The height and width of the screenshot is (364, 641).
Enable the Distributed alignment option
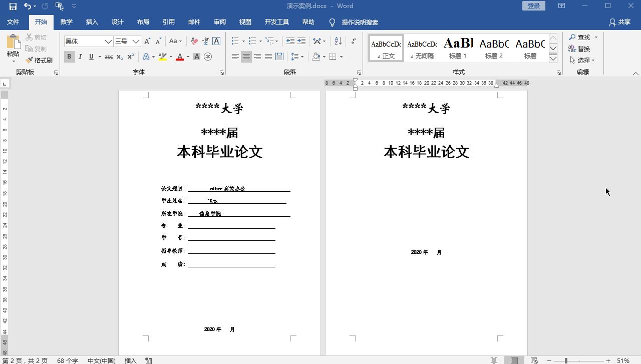tap(279, 57)
